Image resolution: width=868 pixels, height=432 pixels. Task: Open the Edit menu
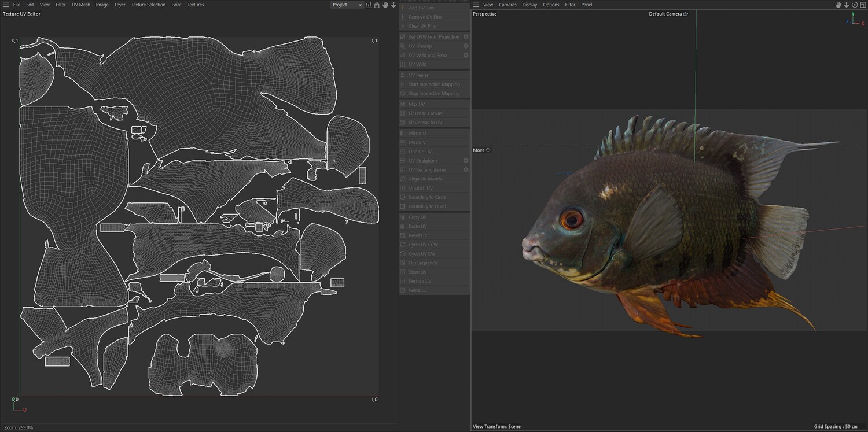click(x=30, y=5)
